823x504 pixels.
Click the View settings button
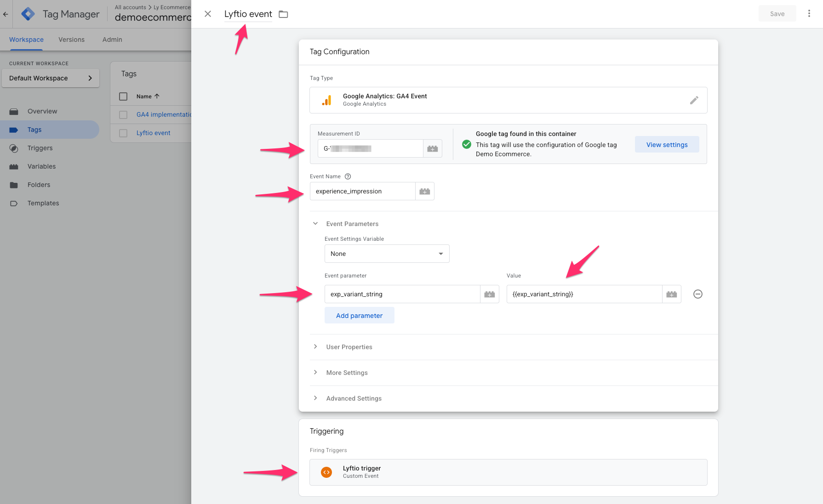667,145
